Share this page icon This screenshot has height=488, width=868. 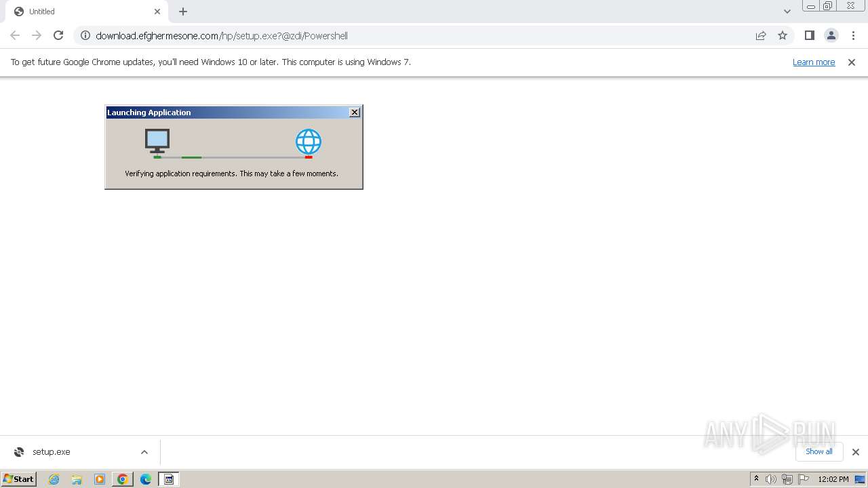click(x=761, y=35)
